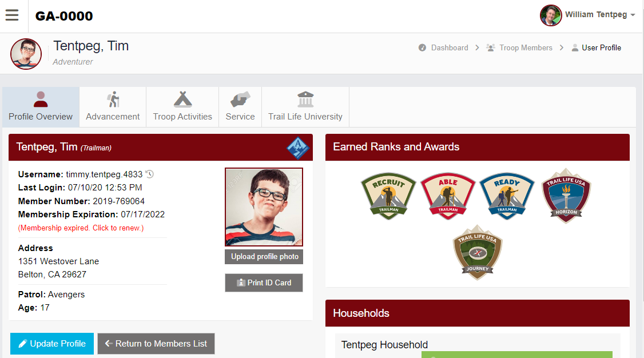This screenshot has width=644, height=358.
Task: Click the Recruit Trailman badge
Action: coord(388,196)
